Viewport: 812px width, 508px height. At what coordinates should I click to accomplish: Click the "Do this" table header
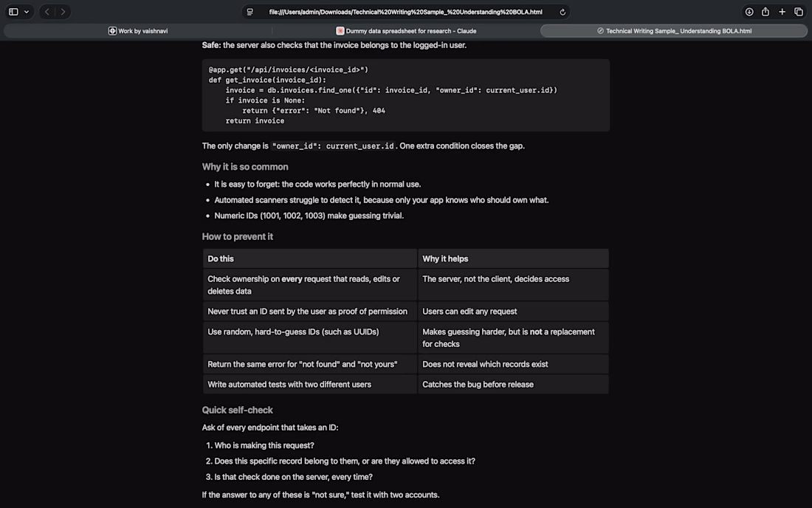coord(310,258)
